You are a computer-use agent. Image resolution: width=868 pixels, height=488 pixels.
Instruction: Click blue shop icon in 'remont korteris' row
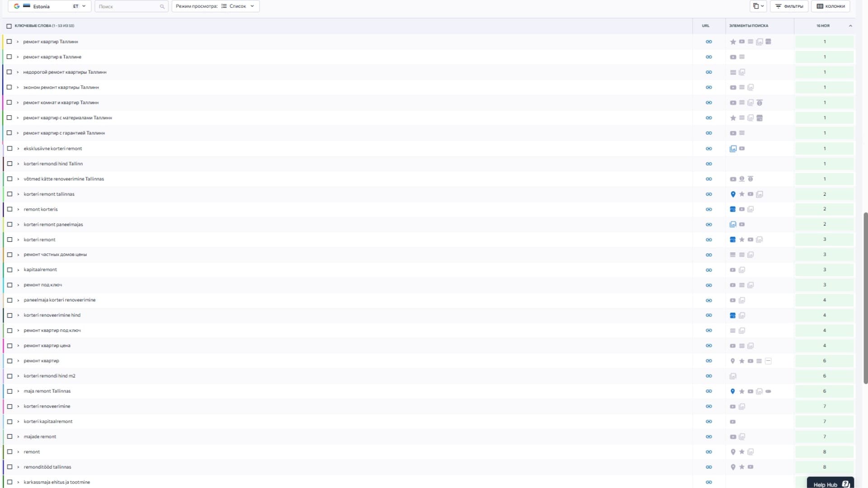733,209
